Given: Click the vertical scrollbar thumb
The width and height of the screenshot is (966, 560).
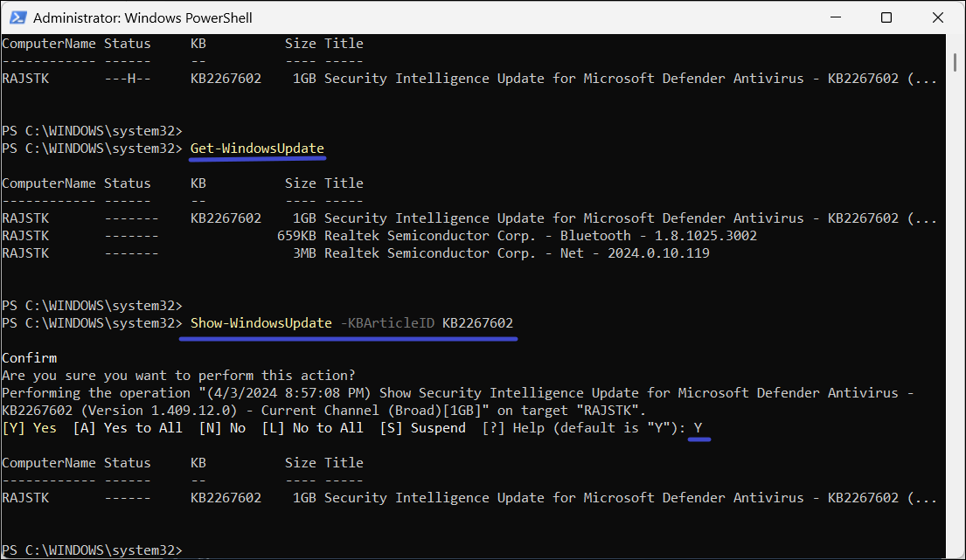Looking at the screenshot, I should click(x=956, y=61).
